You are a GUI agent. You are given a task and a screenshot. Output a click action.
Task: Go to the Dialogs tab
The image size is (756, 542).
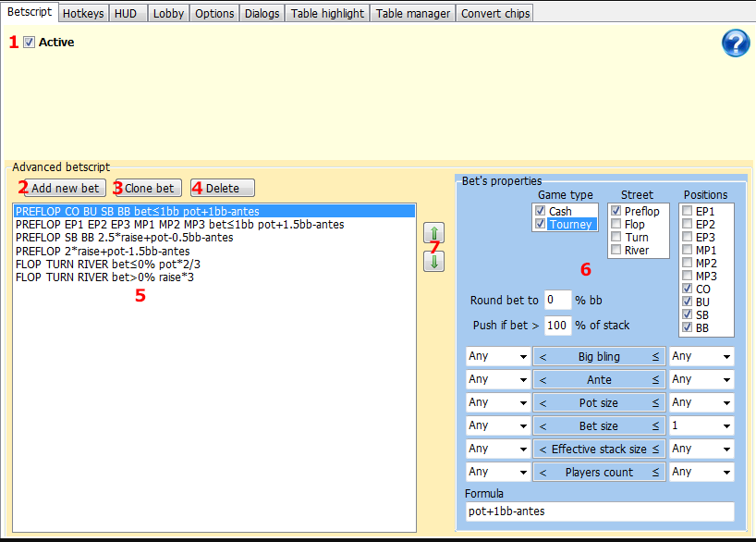pyautogui.click(x=262, y=14)
